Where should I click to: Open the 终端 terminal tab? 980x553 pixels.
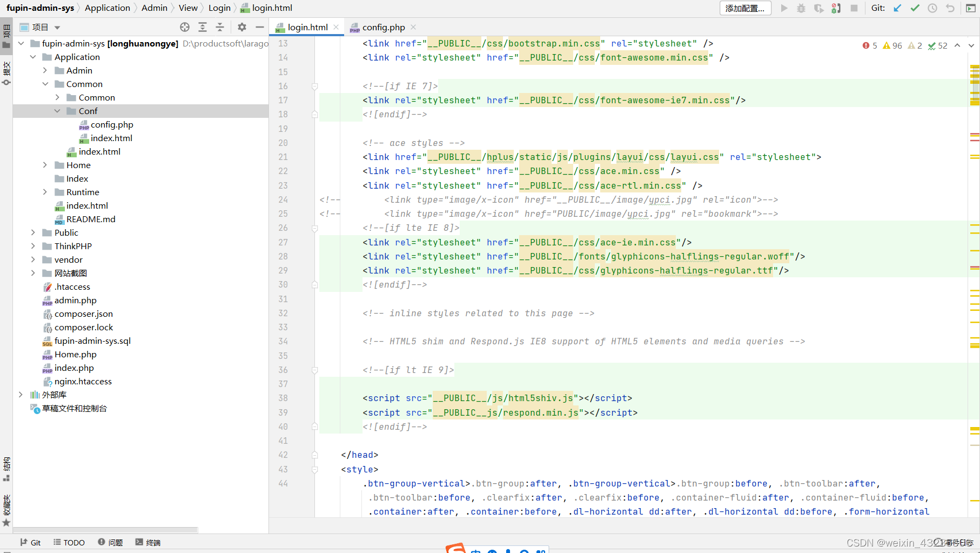click(148, 542)
